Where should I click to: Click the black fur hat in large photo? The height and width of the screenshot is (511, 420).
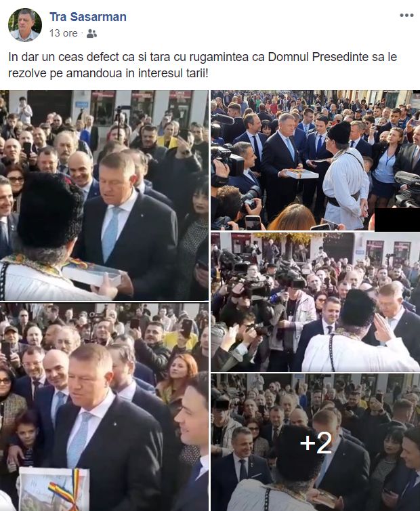point(51,209)
